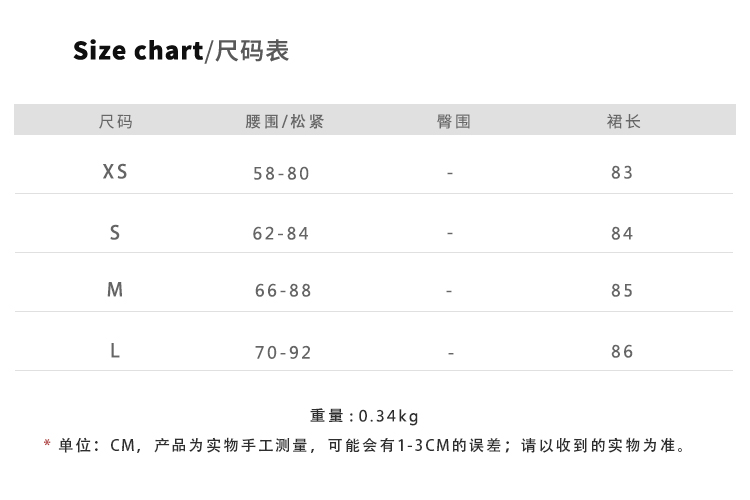Click the red asterisk before 单位
The height and width of the screenshot is (500, 750).
pyautogui.click(x=47, y=444)
